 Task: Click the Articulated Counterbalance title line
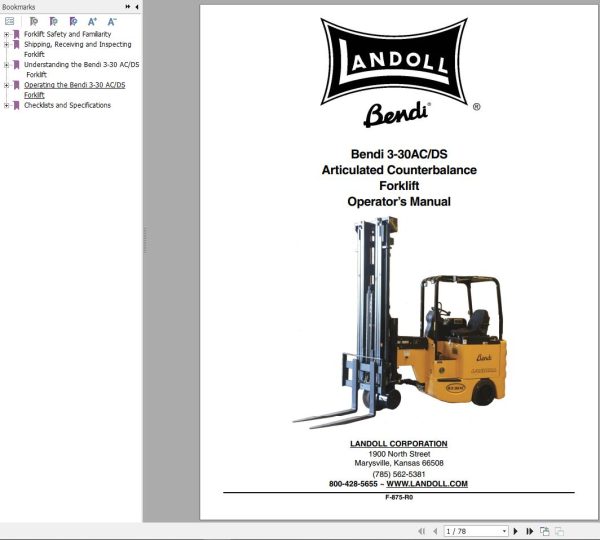pos(399,170)
